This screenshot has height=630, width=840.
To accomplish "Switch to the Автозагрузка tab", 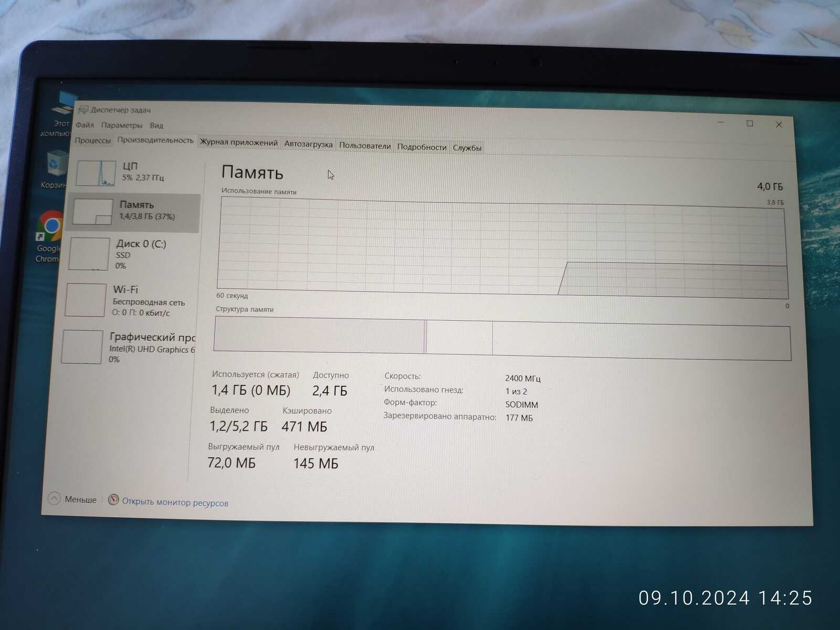I will (308, 144).
